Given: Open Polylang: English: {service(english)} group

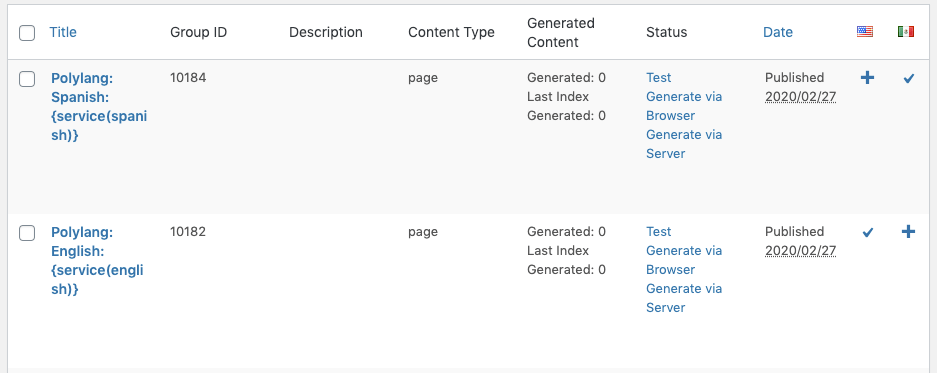Looking at the screenshot, I should coord(97,261).
